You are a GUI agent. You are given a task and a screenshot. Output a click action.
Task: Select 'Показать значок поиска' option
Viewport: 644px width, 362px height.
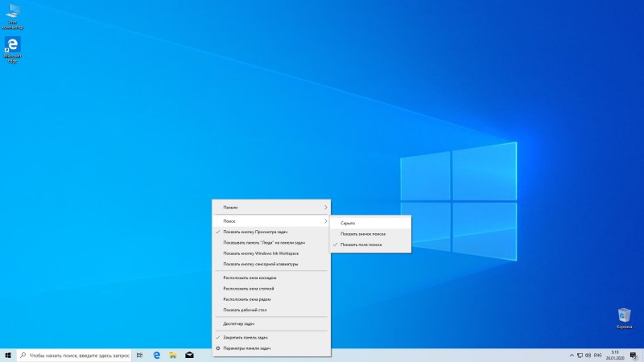coord(362,234)
